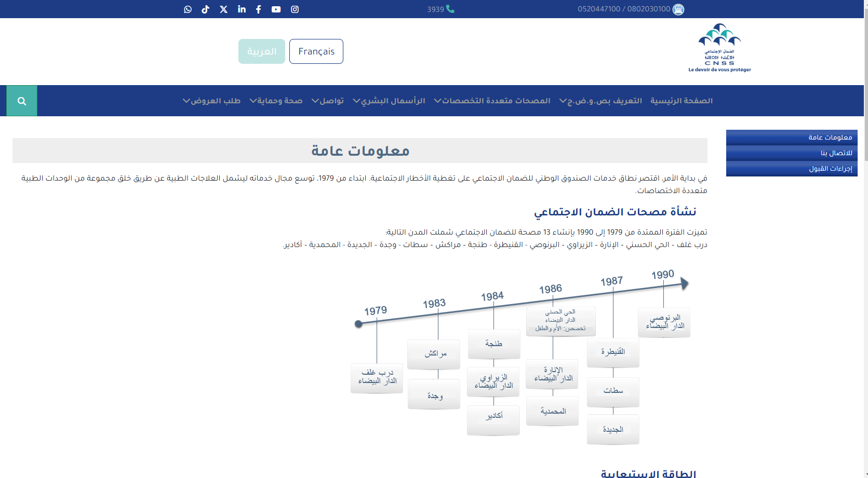
Task: Expand the المصحات متعددة التخصصات menu
Action: coord(492,101)
